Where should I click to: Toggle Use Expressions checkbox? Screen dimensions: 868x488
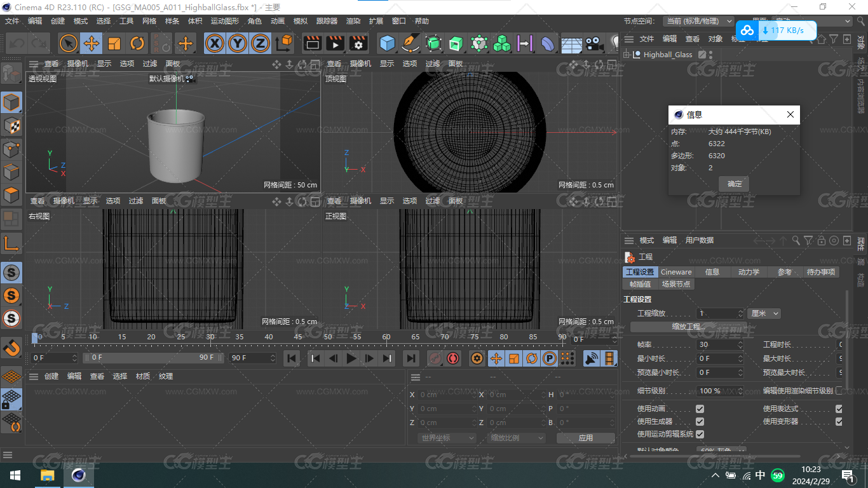pyautogui.click(x=839, y=409)
